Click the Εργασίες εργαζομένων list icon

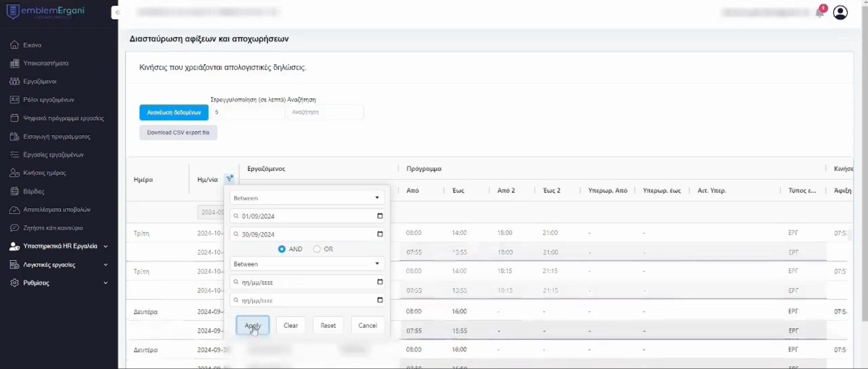[x=14, y=154]
